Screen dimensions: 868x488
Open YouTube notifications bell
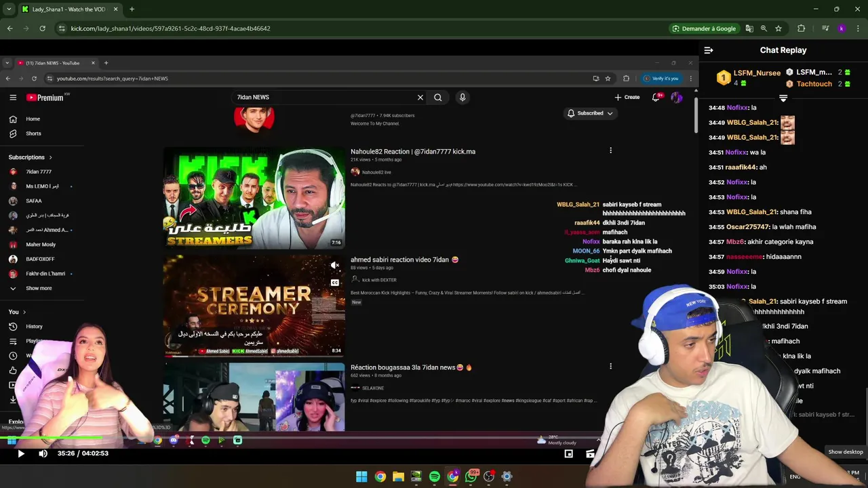coord(656,98)
